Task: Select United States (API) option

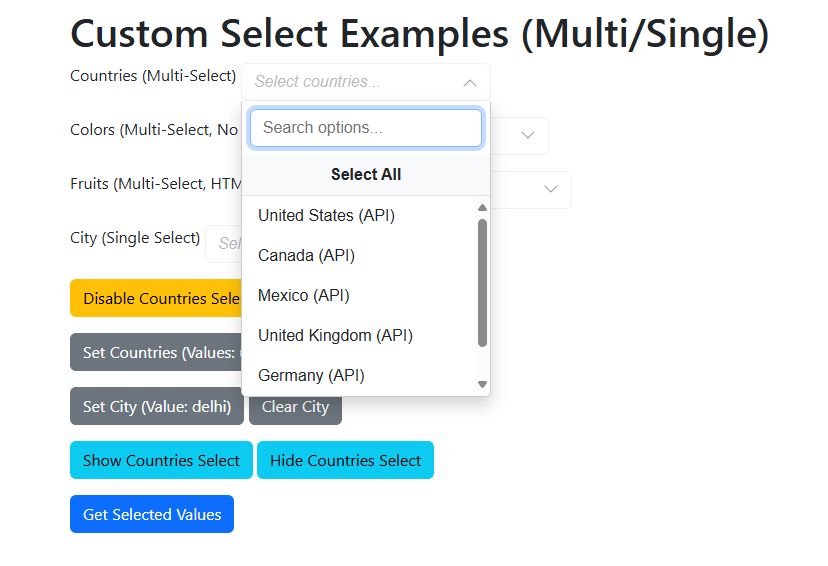Action: [x=359, y=215]
